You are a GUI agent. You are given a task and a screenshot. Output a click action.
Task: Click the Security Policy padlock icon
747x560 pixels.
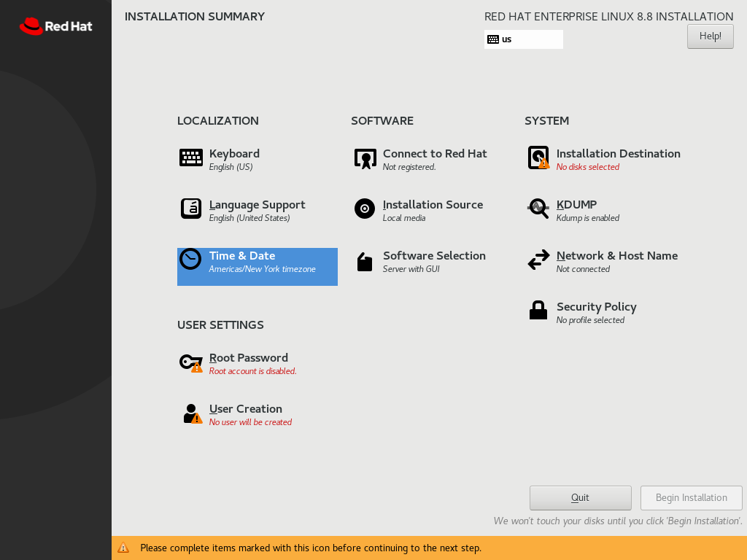[538, 310]
